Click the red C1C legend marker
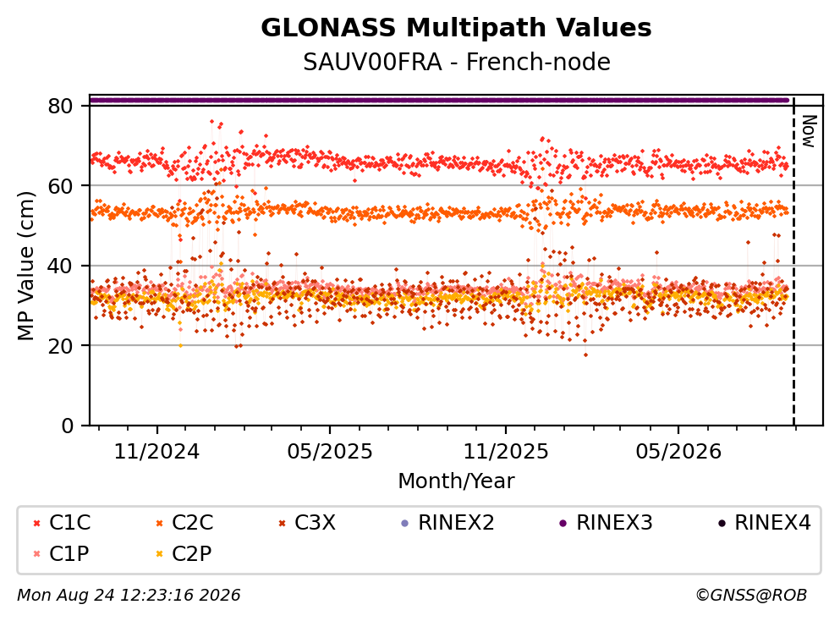 point(36,523)
